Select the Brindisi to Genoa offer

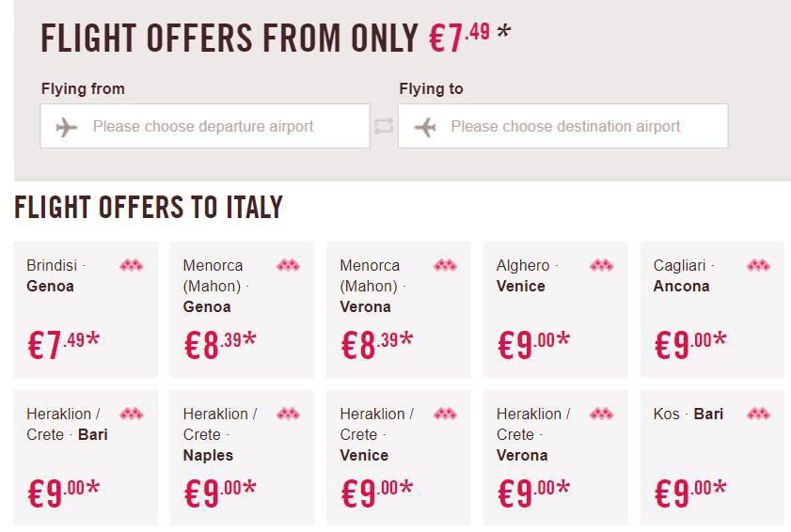pyautogui.click(x=86, y=309)
